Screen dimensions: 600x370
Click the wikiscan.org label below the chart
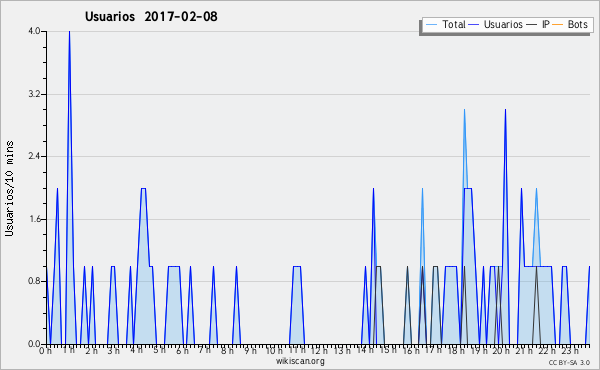pos(300,361)
